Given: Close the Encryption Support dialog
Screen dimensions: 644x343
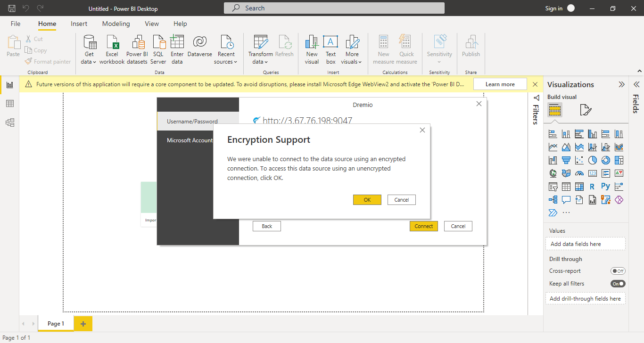Looking at the screenshot, I should [x=422, y=130].
